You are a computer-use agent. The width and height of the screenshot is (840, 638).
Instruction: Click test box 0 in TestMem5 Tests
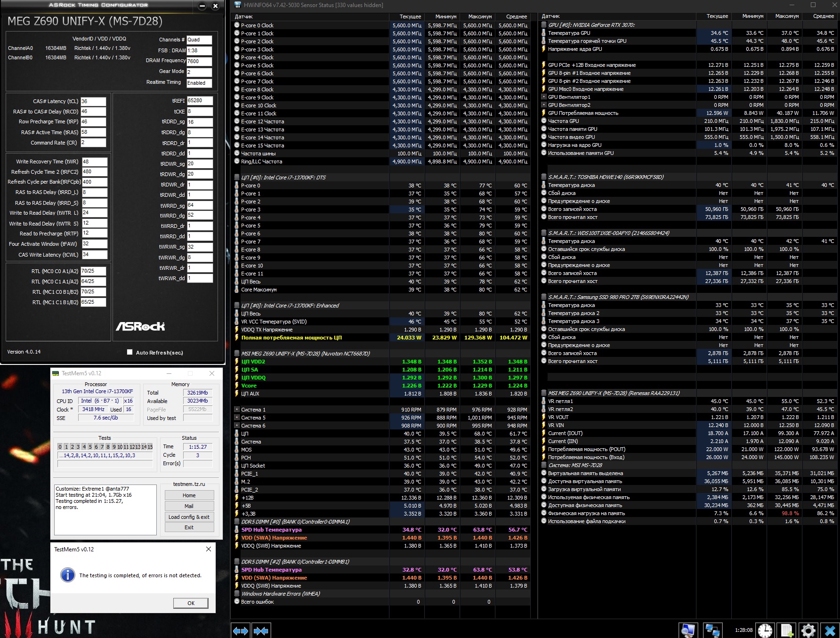60,447
